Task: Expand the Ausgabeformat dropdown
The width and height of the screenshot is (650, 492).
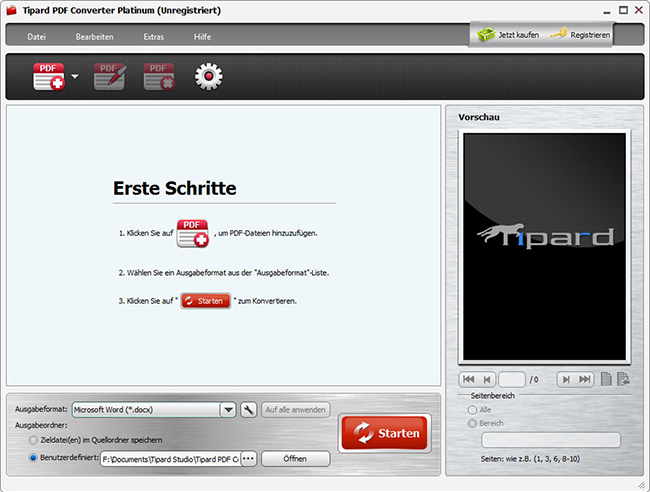Action: coord(228,410)
